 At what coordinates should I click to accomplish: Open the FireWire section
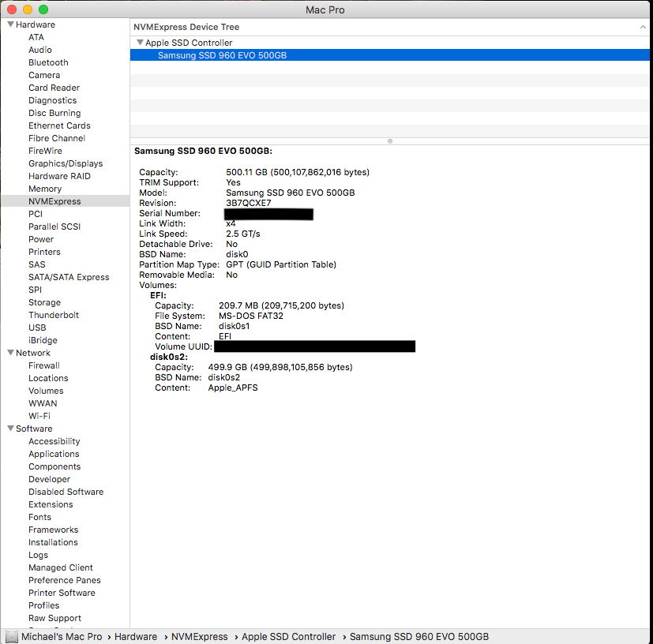coord(45,151)
